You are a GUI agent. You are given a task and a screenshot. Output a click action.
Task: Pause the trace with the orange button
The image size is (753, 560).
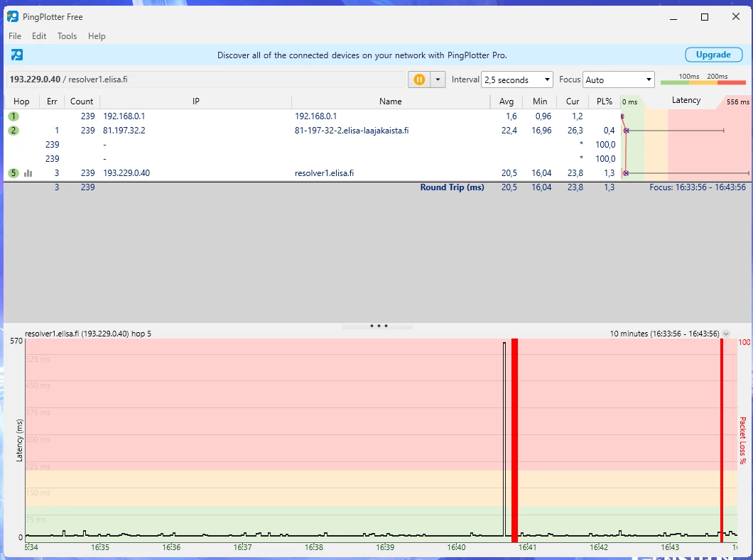pyautogui.click(x=419, y=79)
